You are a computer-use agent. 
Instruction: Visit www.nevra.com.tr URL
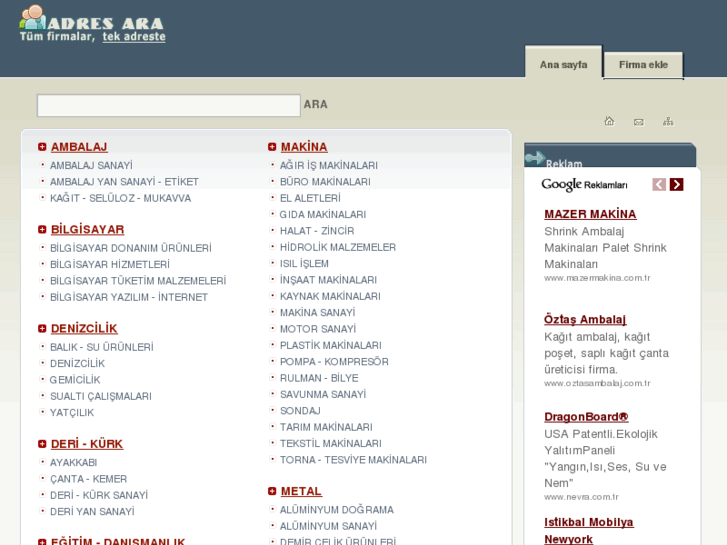tap(581, 497)
